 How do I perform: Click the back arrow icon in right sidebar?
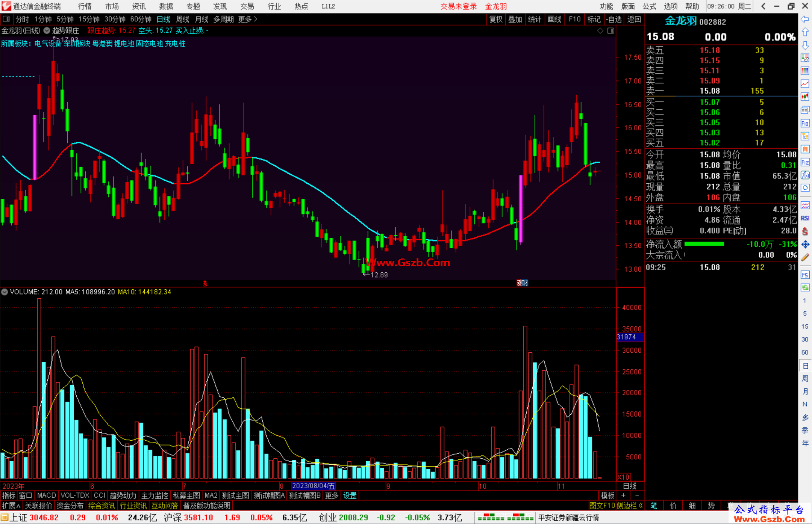point(805,19)
